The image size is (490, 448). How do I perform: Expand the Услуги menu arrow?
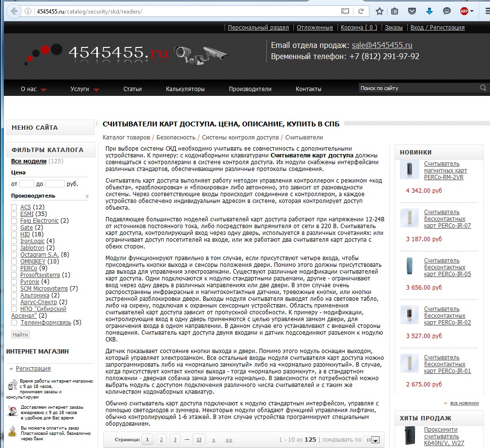pos(96,90)
